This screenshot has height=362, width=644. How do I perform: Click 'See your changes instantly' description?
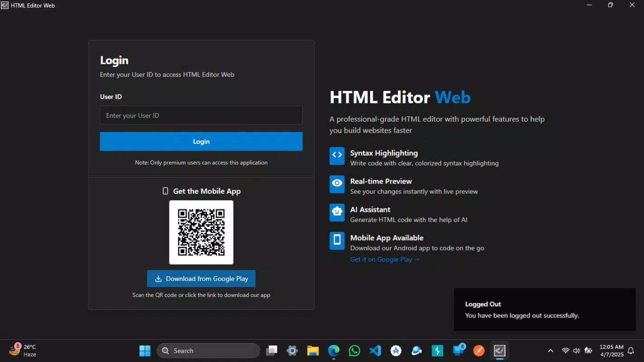click(414, 191)
